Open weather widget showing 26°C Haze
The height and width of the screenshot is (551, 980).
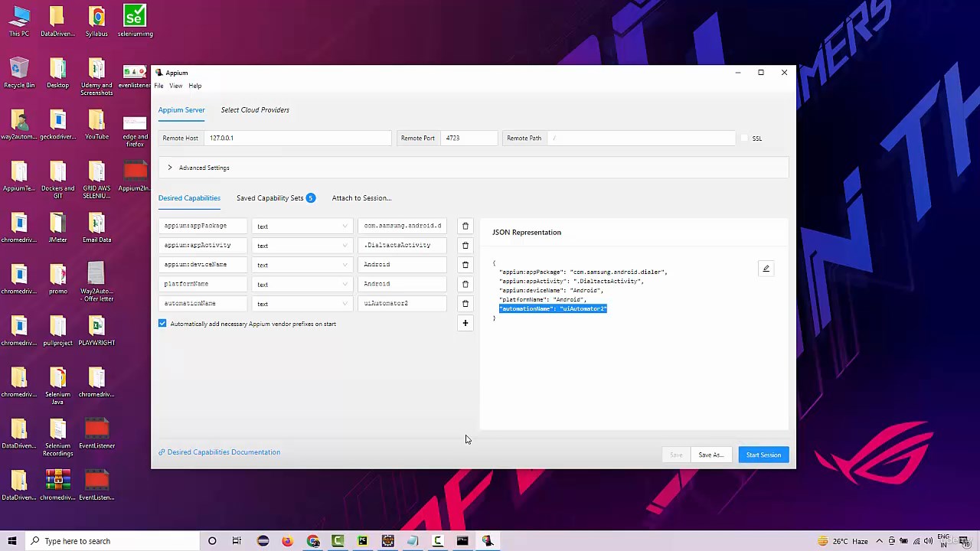click(844, 541)
